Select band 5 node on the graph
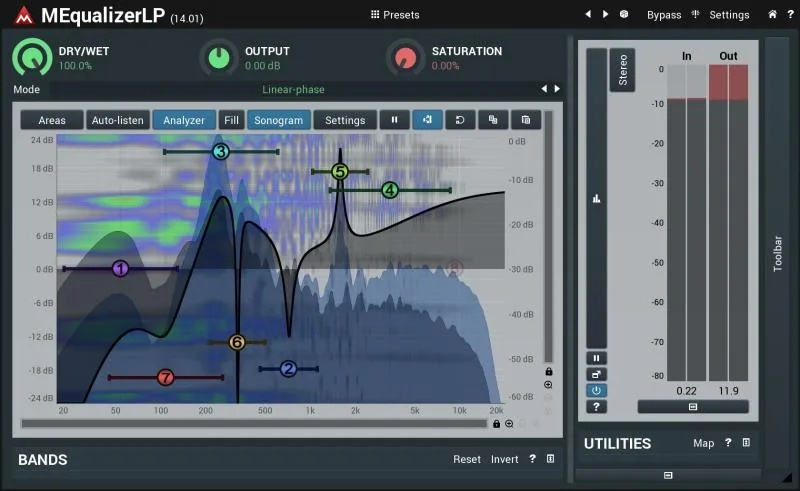The height and width of the screenshot is (491, 800). tap(340, 172)
